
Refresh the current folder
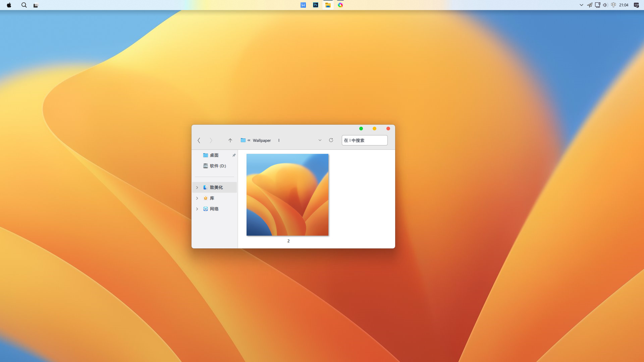pyautogui.click(x=331, y=140)
